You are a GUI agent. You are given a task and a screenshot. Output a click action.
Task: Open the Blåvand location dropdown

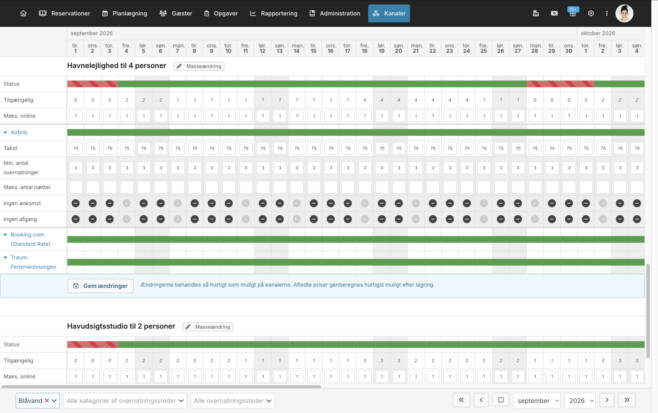37,400
